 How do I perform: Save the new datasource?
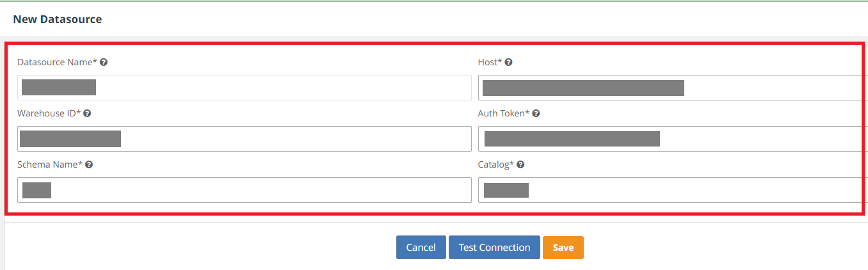point(563,248)
